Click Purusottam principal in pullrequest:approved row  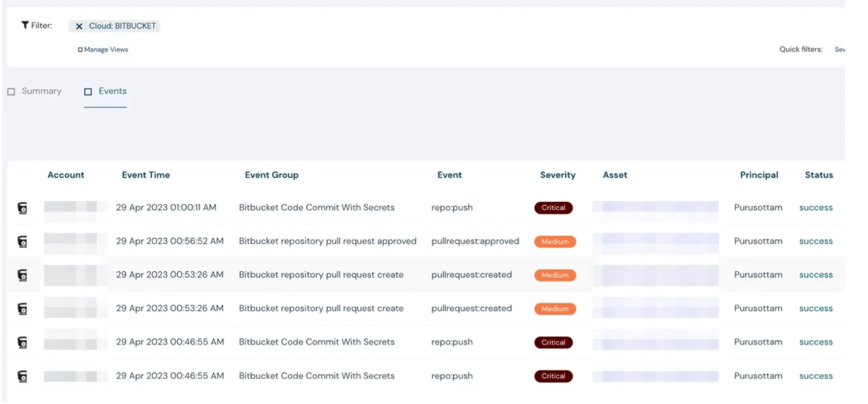click(x=758, y=241)
